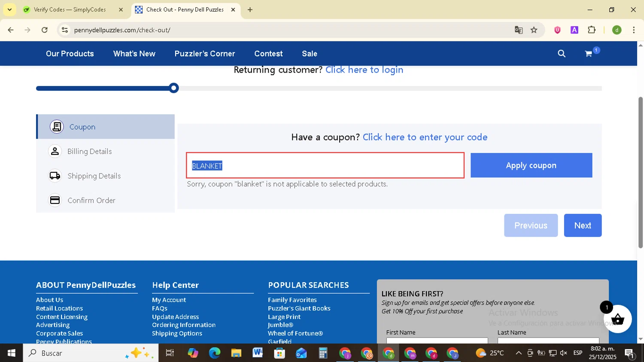Open the Chrome profile avatar
This screenshot has width=644, height=362.
617,30
